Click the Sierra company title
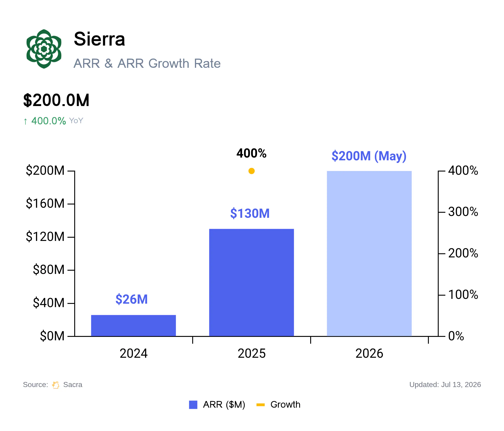The height and width of the screenshot is (431, 504). click(99, 39)
